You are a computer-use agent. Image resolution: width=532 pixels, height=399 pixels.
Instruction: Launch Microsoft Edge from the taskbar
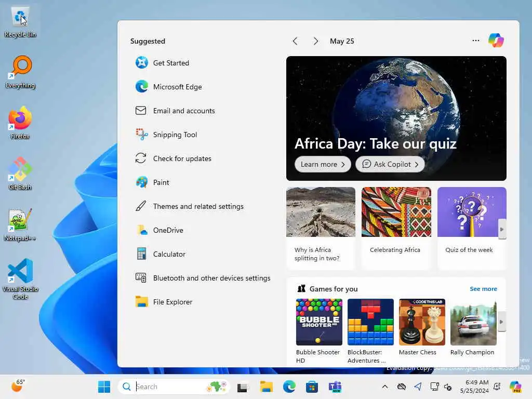(x=289, y=387)
